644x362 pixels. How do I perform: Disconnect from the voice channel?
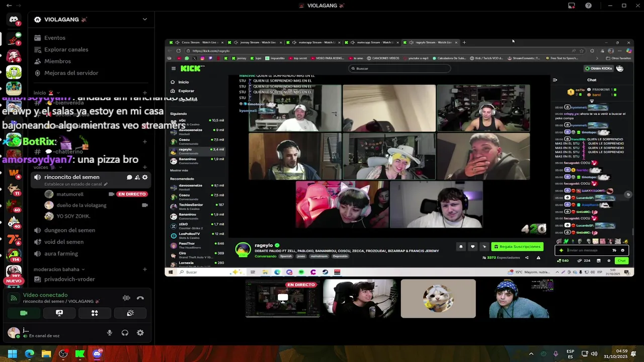pyautogui.click(x=140, y=298)
